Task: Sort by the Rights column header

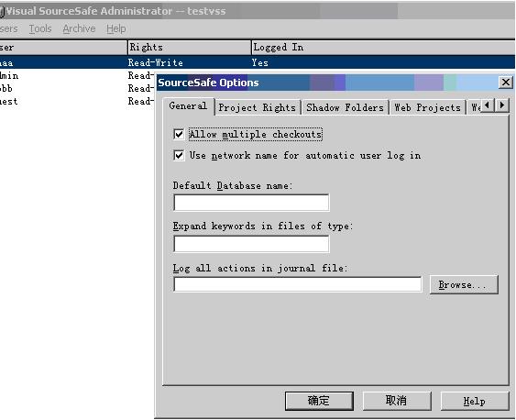Action: (189, 48)
